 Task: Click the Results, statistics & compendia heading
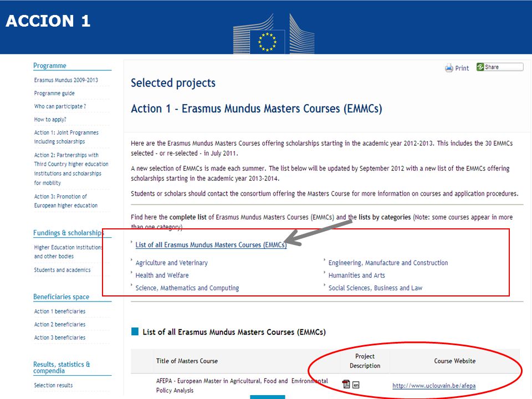62,367
